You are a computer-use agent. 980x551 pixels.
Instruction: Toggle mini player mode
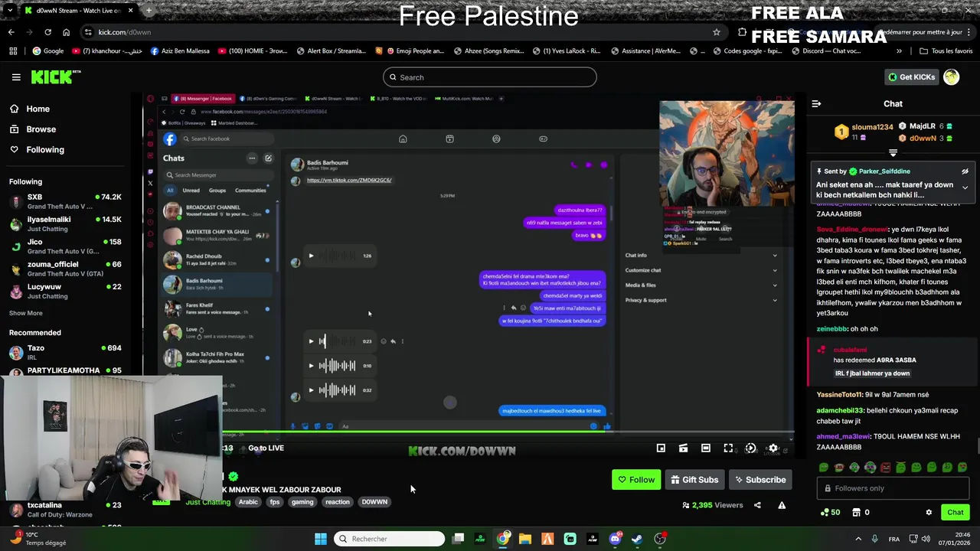(x=661, y=448)
